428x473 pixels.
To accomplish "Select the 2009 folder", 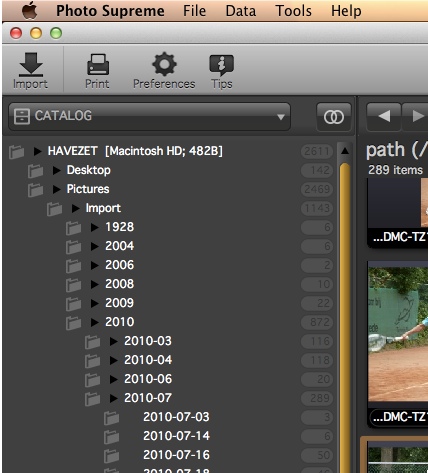I will point(120,303).
